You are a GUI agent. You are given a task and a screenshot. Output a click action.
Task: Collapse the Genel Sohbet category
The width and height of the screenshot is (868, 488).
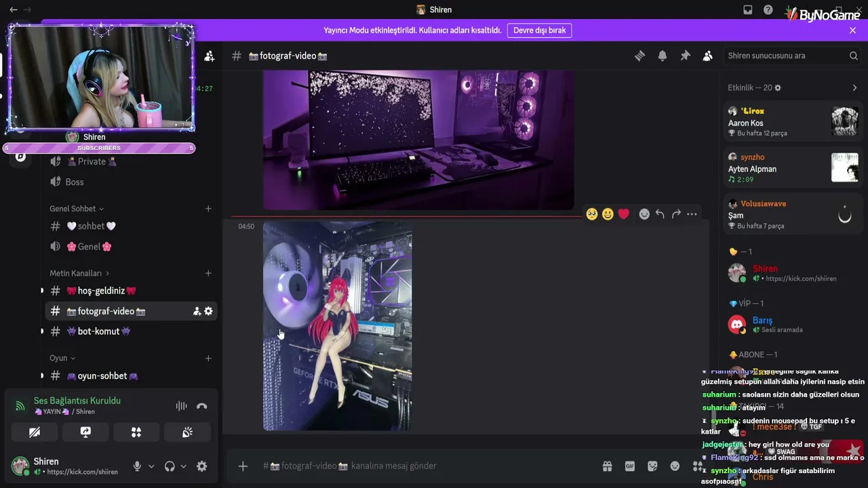coord(77,209)
